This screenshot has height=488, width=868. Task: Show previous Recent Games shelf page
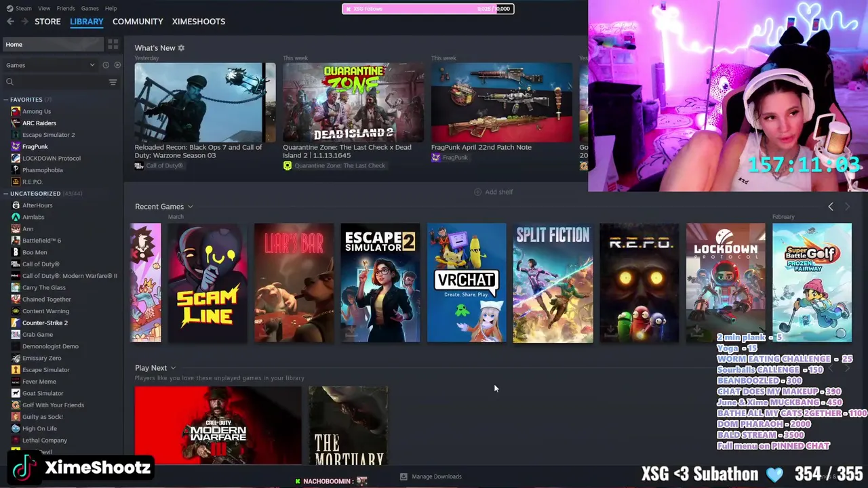coord(831,207)
